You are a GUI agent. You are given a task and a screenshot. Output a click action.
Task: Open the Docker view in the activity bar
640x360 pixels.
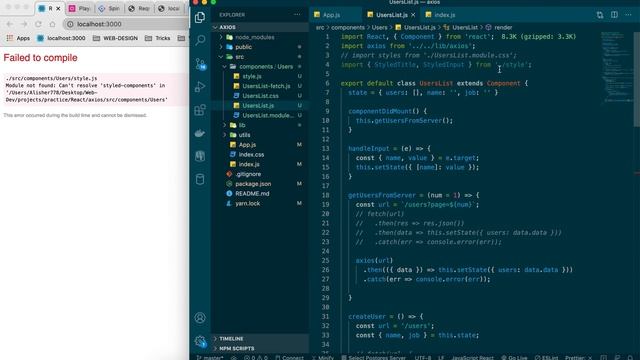(x=200, y=133)
